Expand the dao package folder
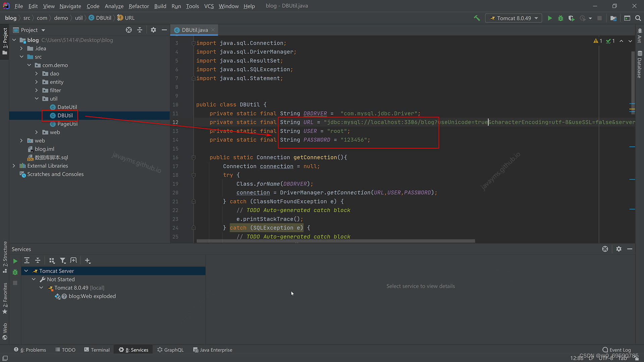The width and height of the screenshot is (644, 362). [x=37, y=73]
